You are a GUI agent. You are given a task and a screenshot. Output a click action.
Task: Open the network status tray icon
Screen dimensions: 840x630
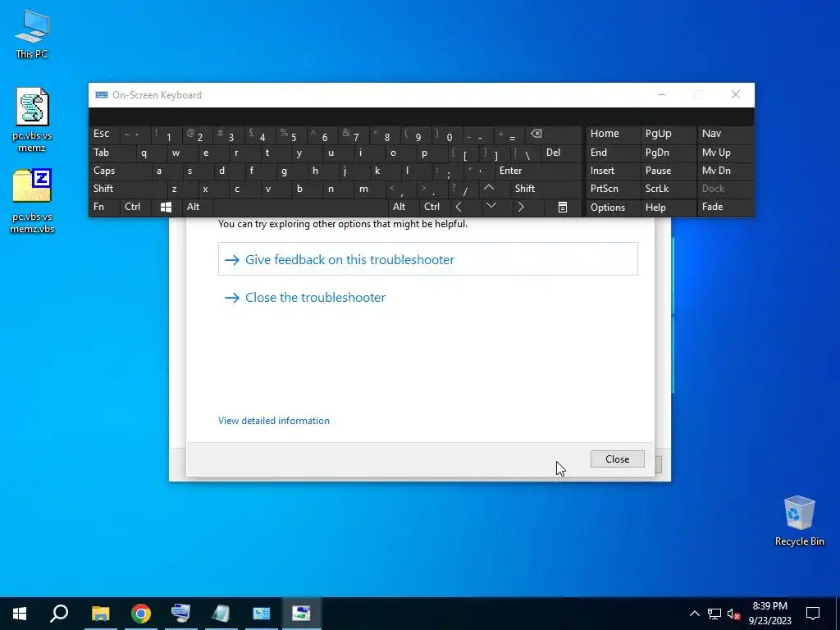coord(714,614)
